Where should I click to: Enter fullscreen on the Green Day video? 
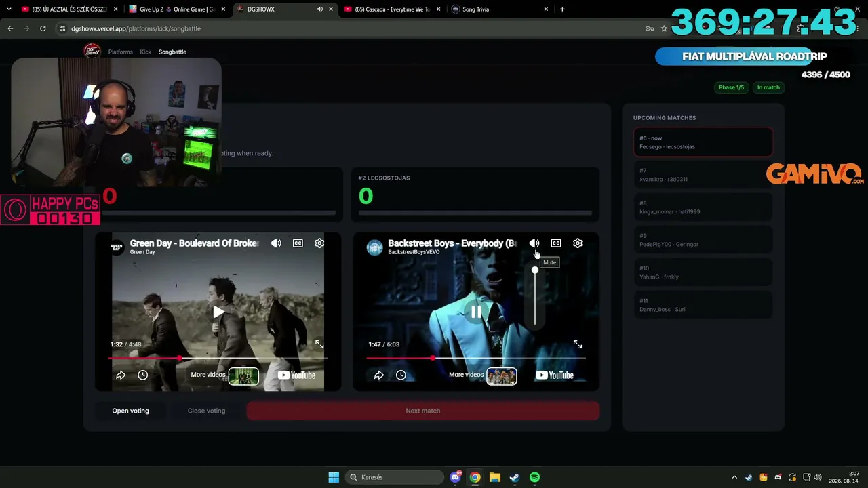319,344
